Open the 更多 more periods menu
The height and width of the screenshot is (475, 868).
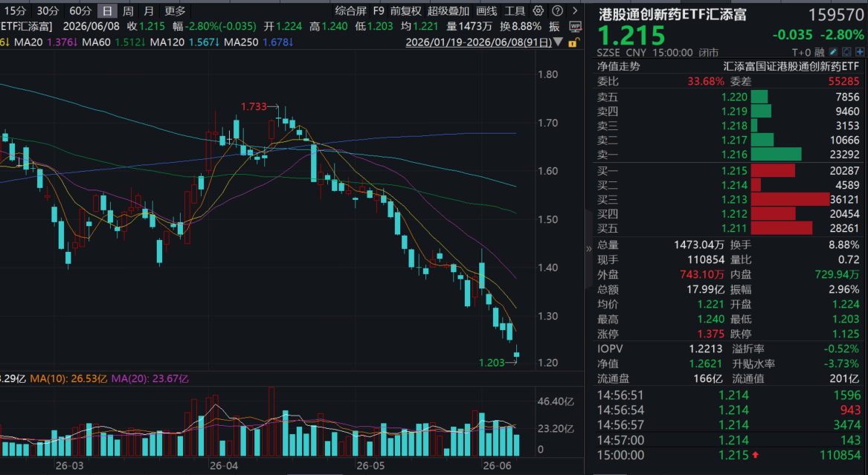point(175,10)
